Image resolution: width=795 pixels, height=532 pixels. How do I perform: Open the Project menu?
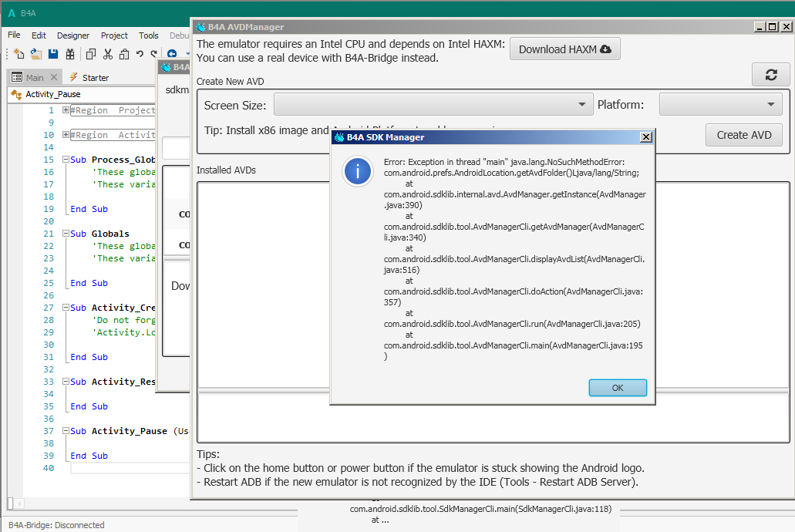(x=114, y=35)
